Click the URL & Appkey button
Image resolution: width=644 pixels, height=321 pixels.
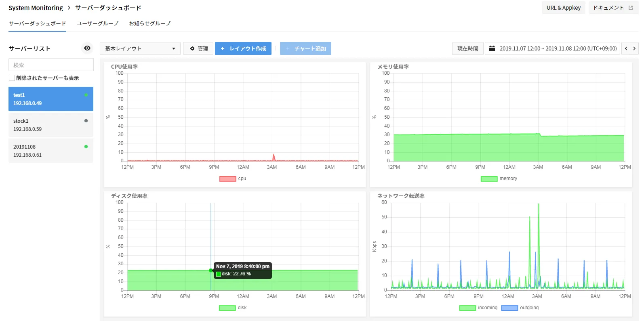[x=564, y=8]
